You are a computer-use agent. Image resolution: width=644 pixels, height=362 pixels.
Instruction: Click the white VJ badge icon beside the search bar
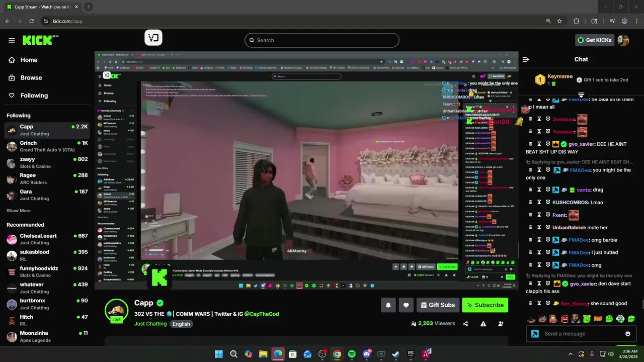(153, 38)
